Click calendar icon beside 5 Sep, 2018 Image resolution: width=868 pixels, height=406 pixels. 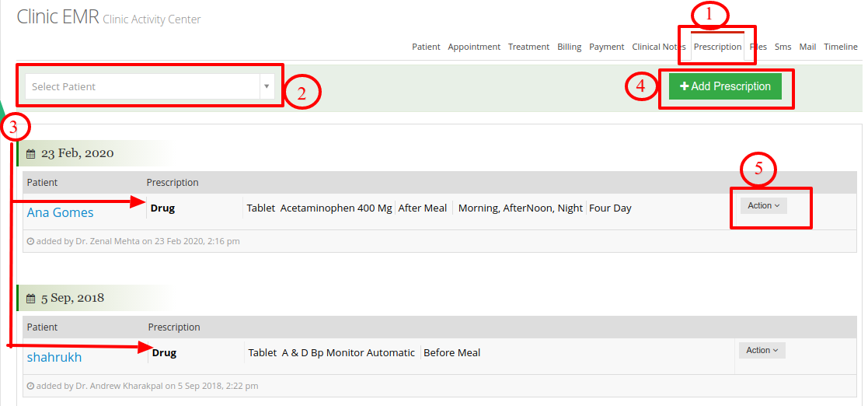coord(31,299)
